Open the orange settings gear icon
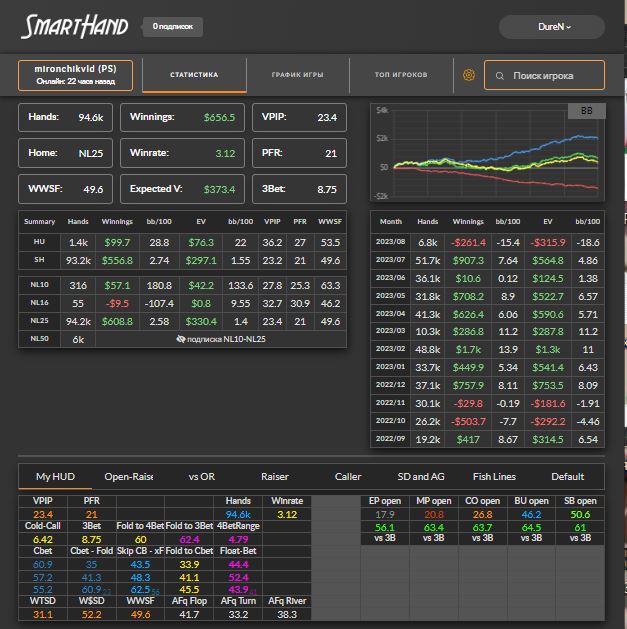The width and height of the screenshot is (627, 629). pos(469,75)
